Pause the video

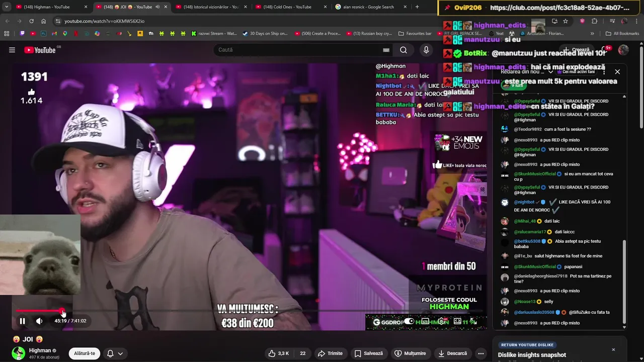coord(22,321)
